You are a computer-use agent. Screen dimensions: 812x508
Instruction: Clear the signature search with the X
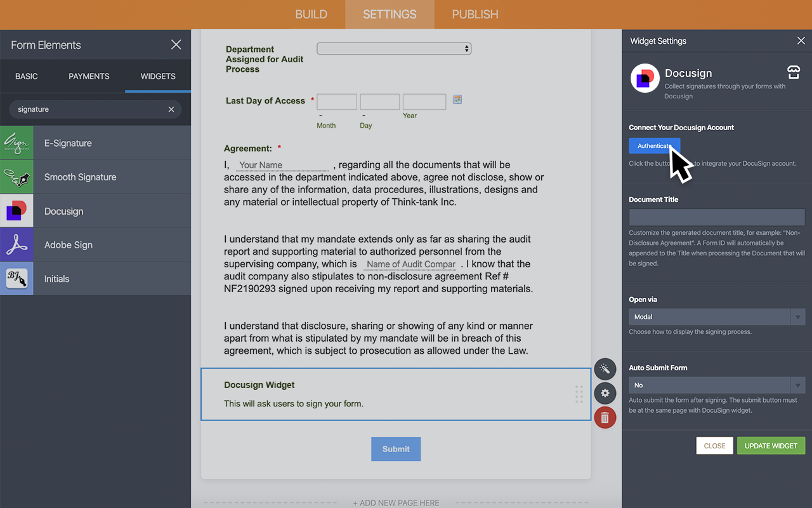coord(171,109)
